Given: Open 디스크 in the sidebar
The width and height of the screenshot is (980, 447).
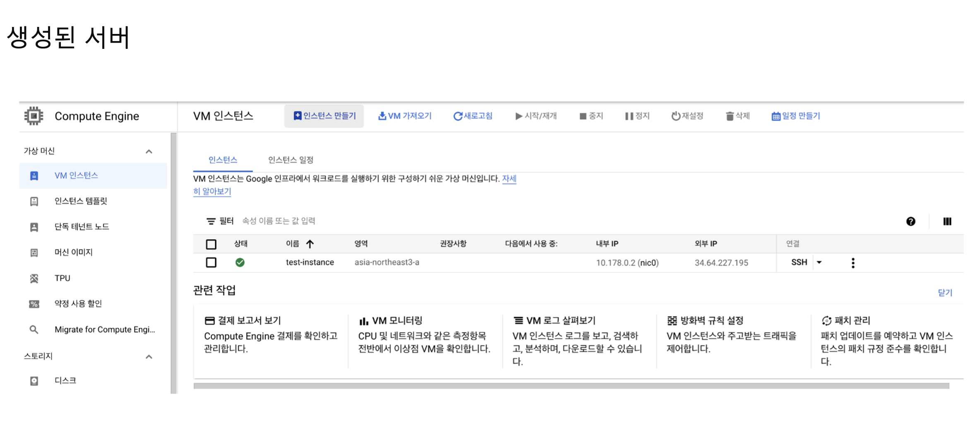Looking at the screenshot, I should pyautogui.click(x=65, y=380).
